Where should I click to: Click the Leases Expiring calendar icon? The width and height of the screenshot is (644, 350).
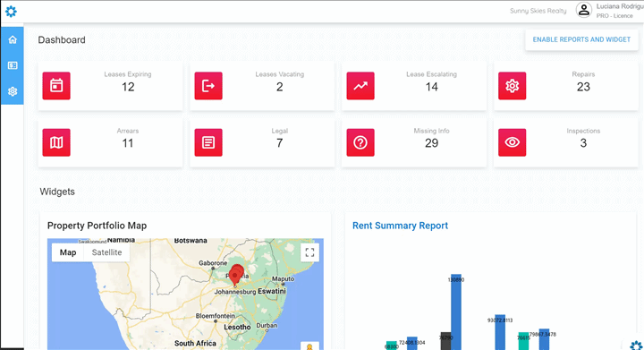click(56, 86)
